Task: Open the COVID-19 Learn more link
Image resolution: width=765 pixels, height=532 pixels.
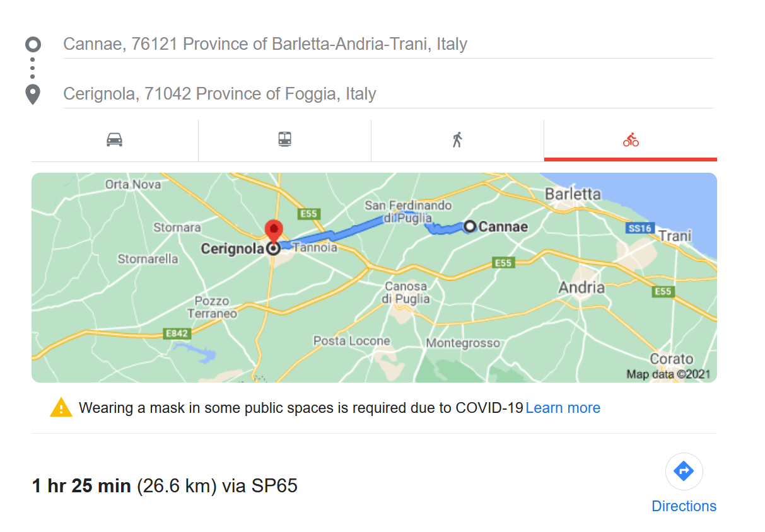Action: [x=563, y=408]
